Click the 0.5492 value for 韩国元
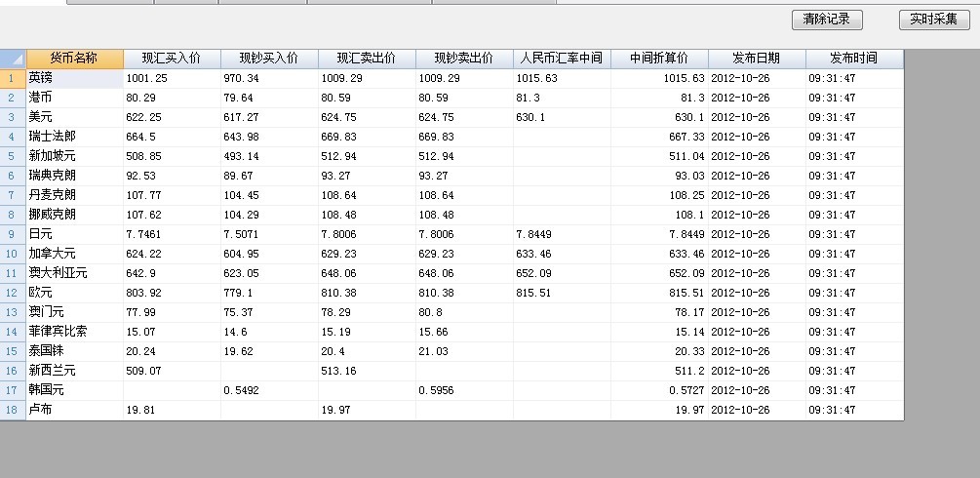980x478 pixels. (x=269, y=390)
